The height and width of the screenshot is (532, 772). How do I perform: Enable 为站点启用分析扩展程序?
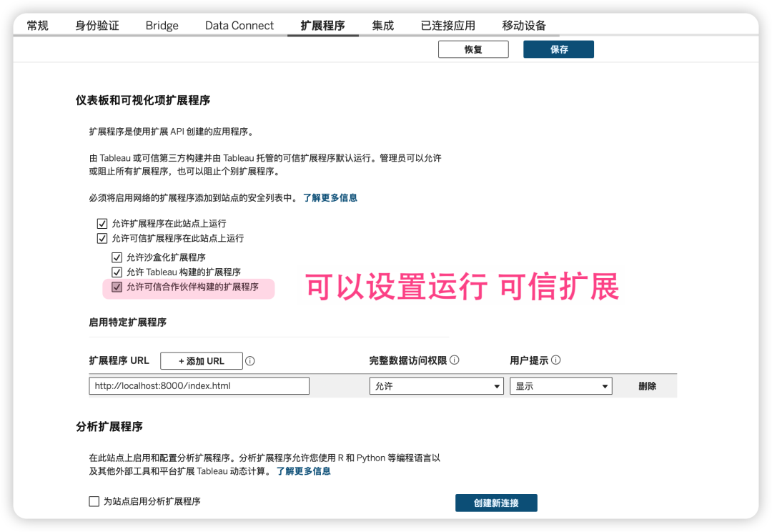pos(94,501)
